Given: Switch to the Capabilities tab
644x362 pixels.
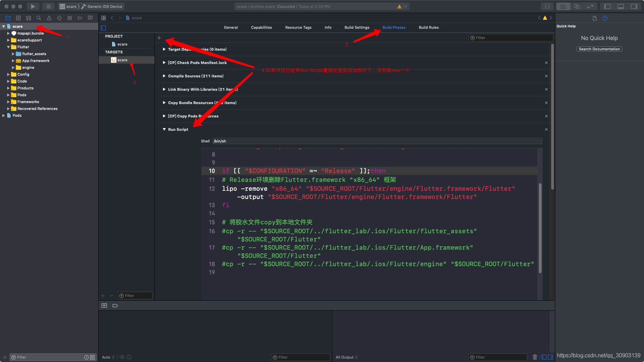Looking at the screenshot, I should click(261, 27).
